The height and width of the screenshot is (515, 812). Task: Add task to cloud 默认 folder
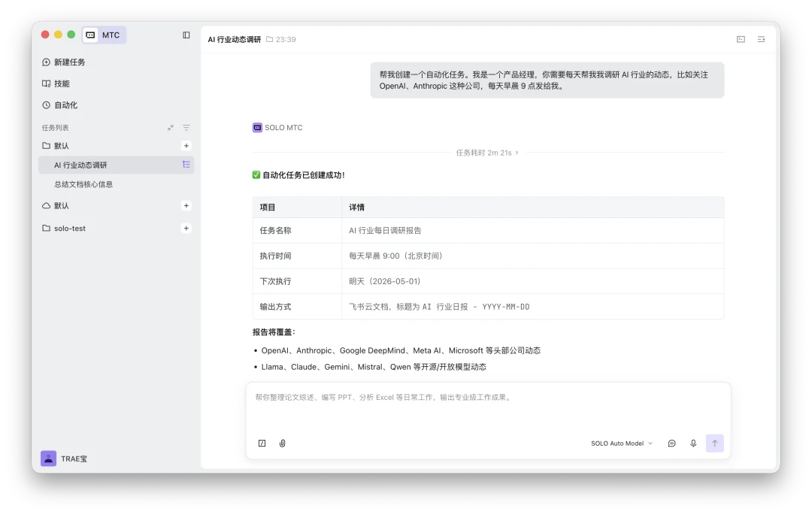coord(186,205)
